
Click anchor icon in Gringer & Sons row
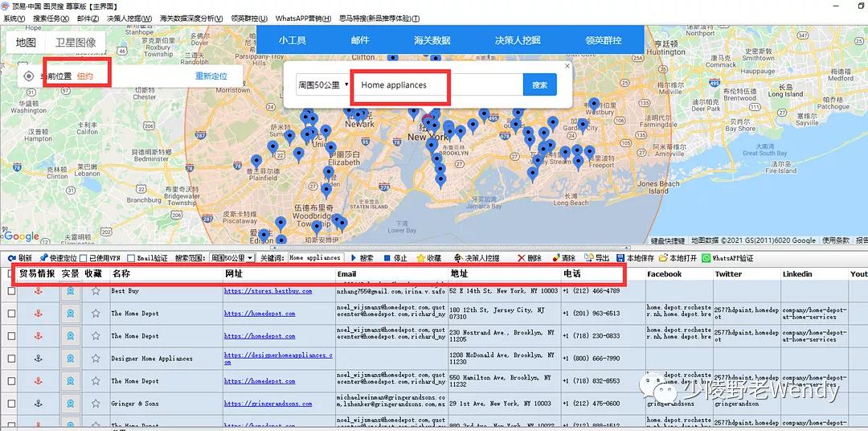coord(39,404)
